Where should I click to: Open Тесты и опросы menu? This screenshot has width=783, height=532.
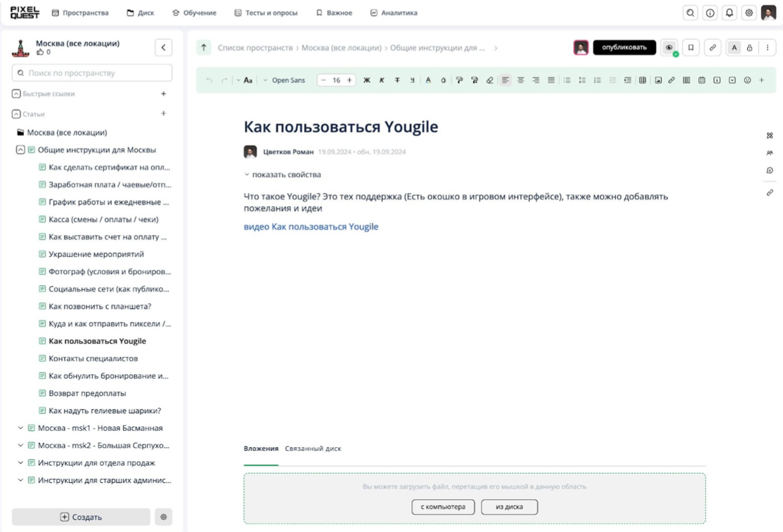point(266,13)
